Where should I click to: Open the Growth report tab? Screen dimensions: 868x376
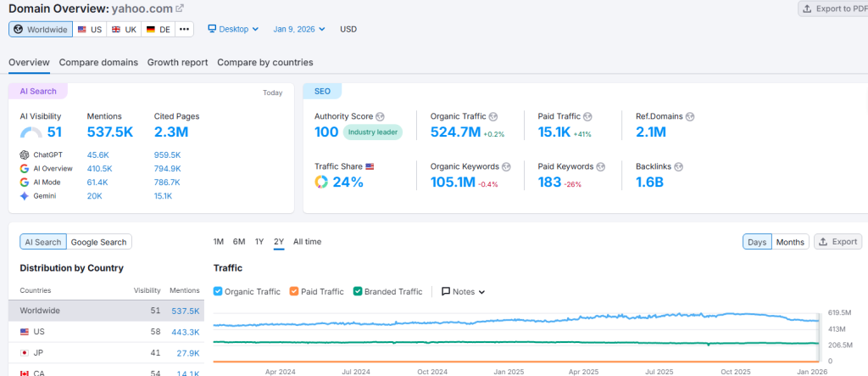[x=177, y=63]
